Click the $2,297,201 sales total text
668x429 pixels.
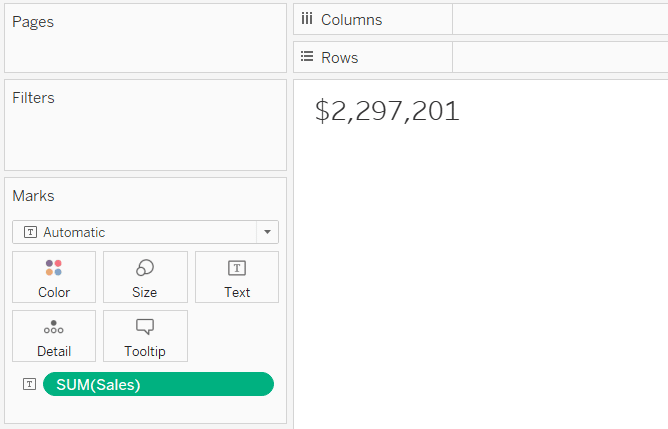[387, 111]
